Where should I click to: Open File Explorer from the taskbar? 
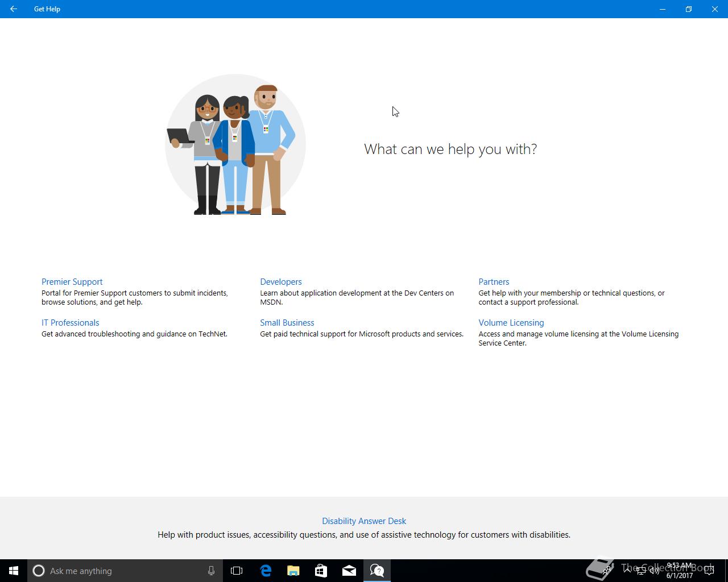click(293, 571)
